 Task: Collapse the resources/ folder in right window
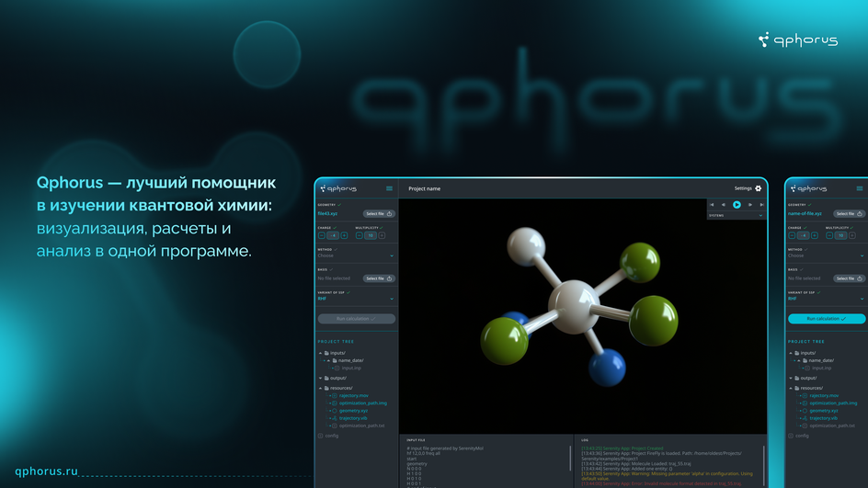click(x=791, y=389)
